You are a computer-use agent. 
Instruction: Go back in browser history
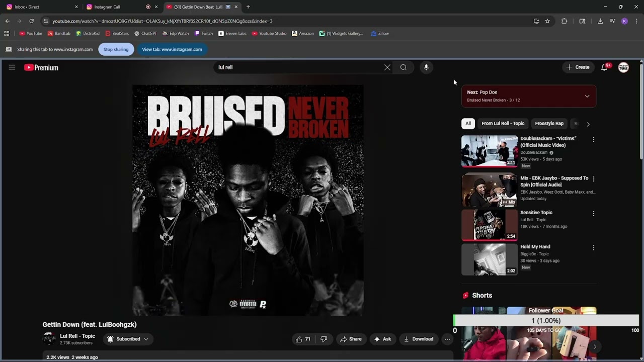click(7, 21)
